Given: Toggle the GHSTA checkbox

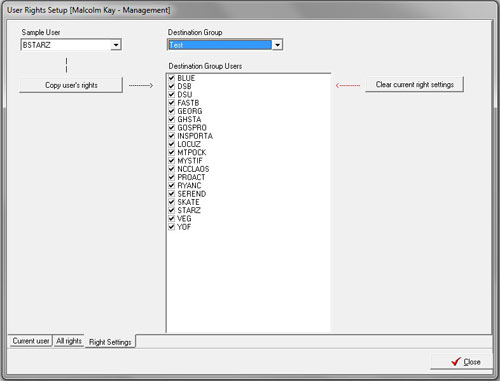Looking at the screenshot, I should click(x=172, y=119).
